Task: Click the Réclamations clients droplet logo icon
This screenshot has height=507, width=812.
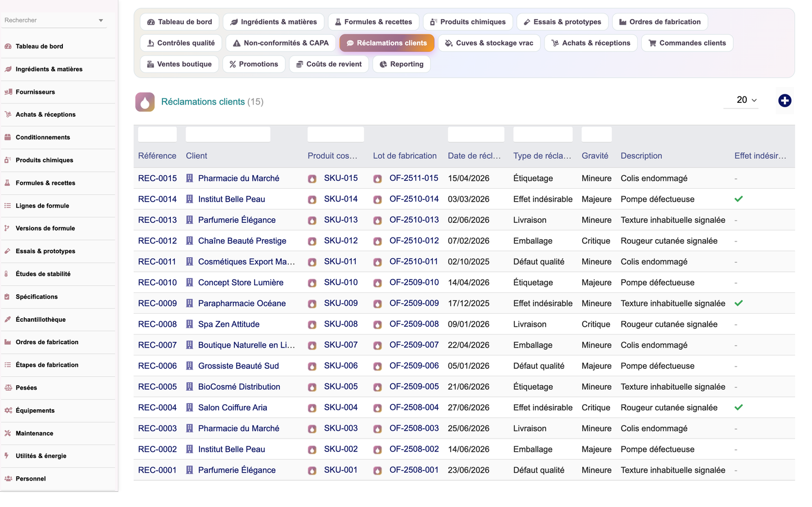Action: tap(145, 102)
